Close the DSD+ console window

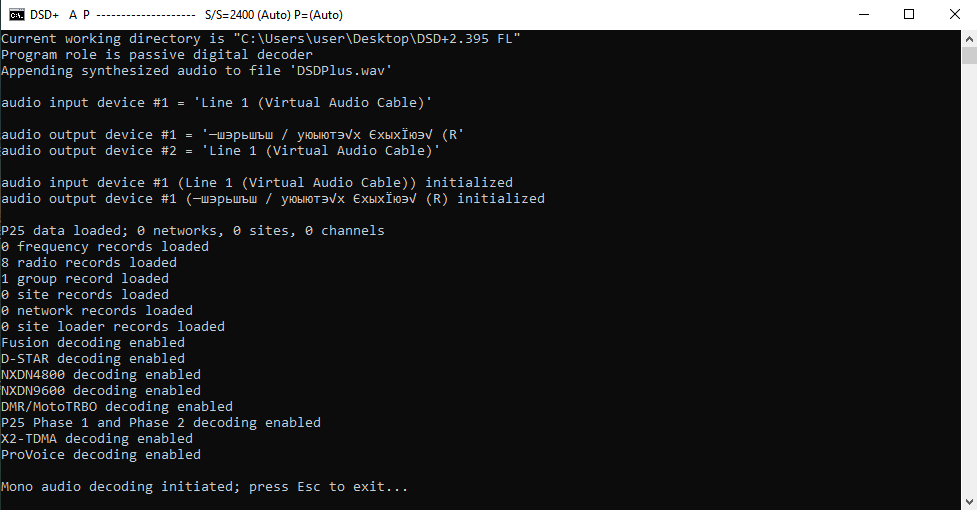point(954,14)
